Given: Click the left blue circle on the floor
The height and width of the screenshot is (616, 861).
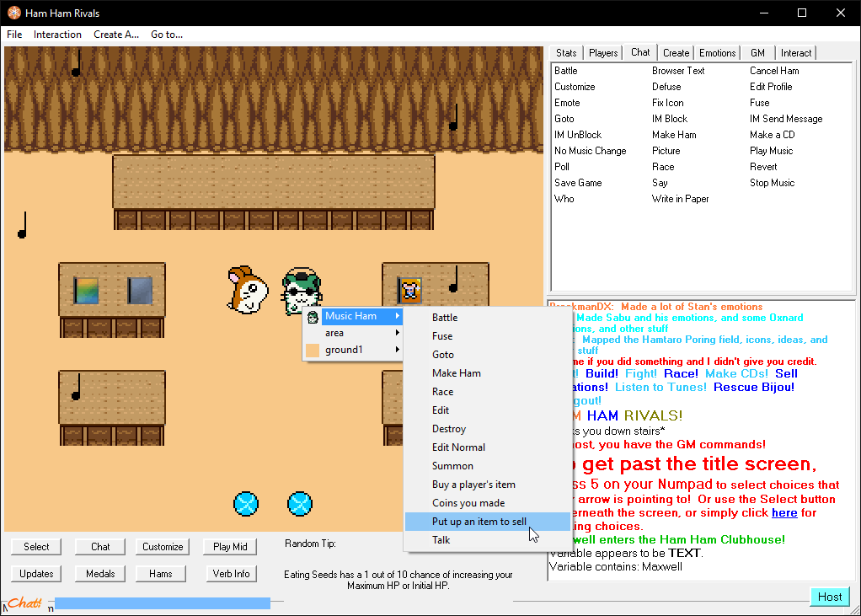Looking at the screenshot, I should pyautogui.click(x=246, y=503).
